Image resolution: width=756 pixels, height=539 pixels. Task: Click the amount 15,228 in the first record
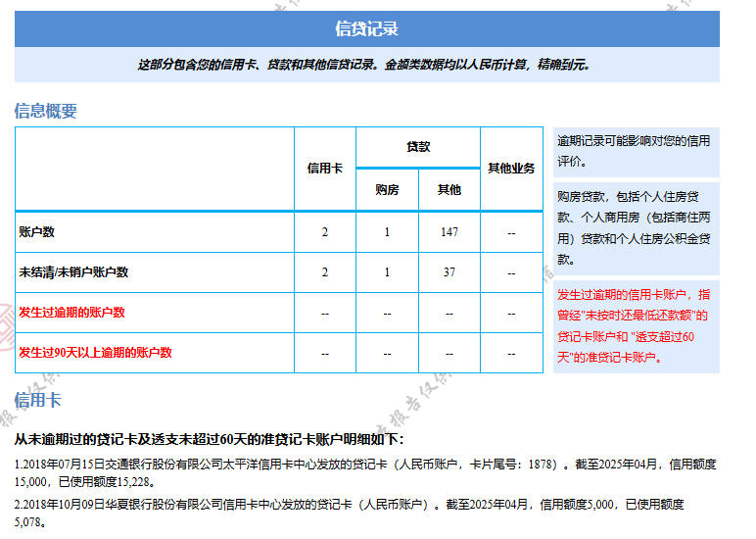[132, 482]
